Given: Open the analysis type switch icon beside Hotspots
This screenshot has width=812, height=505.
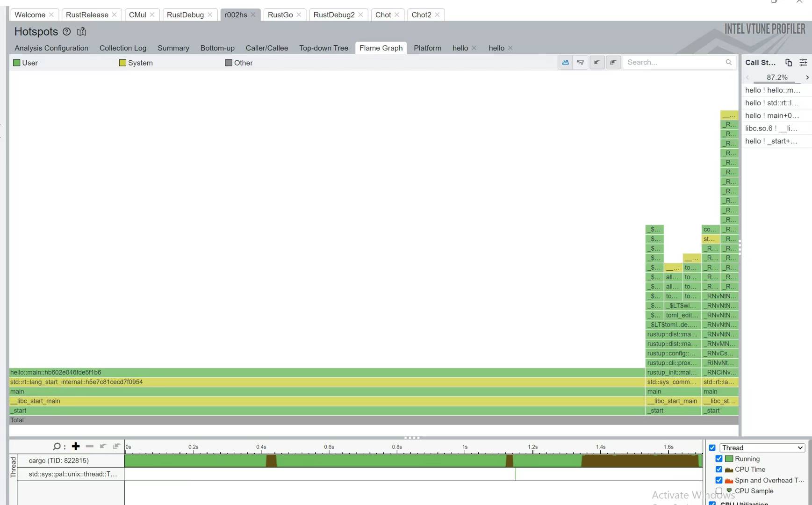Looking at the screenshot, I should 81,32.
